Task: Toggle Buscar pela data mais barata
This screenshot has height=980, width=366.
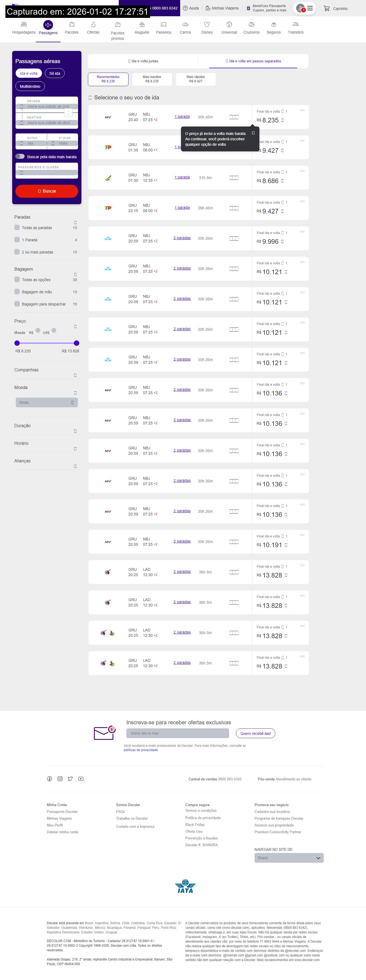Action: coord(20,156)
